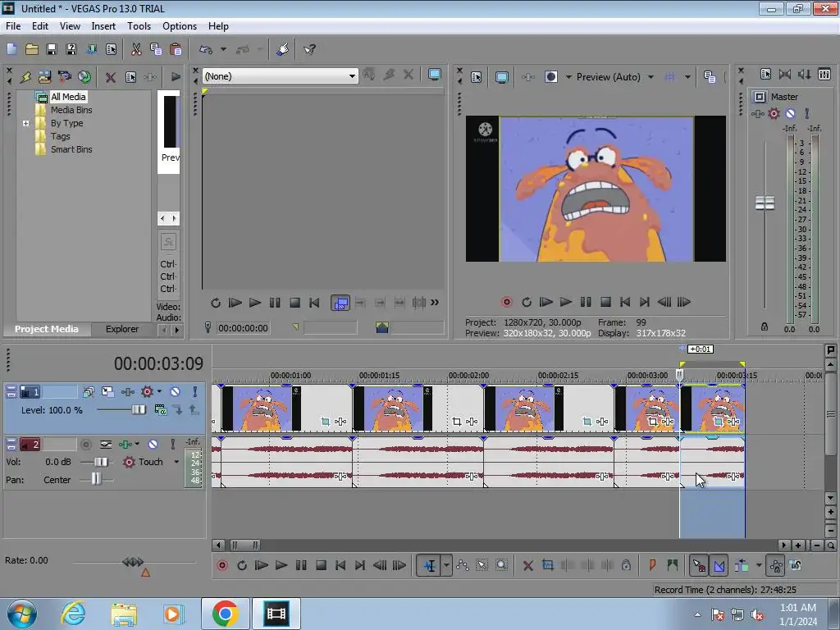Toggle the Master bus mute icon

tap(791, 113)
